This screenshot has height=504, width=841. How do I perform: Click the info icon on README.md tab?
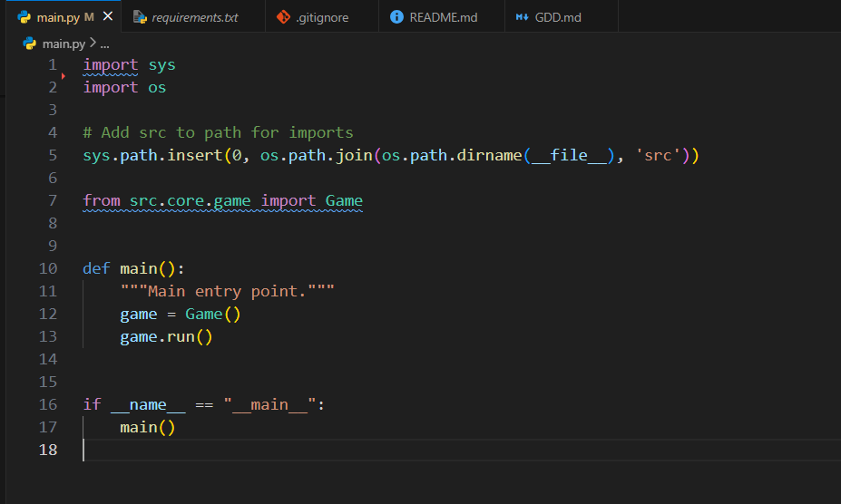pyautogui.click(x=396, y=17)
